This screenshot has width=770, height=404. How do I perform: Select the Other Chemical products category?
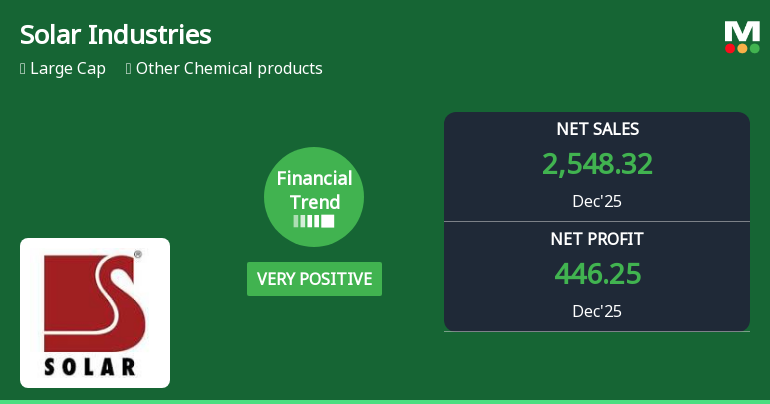tap(229, 69)
